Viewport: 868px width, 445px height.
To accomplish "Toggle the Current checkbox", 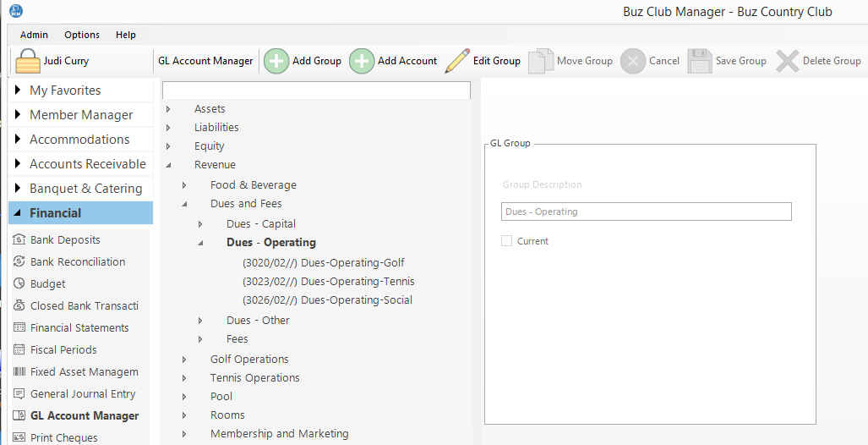I will (507, 241).
